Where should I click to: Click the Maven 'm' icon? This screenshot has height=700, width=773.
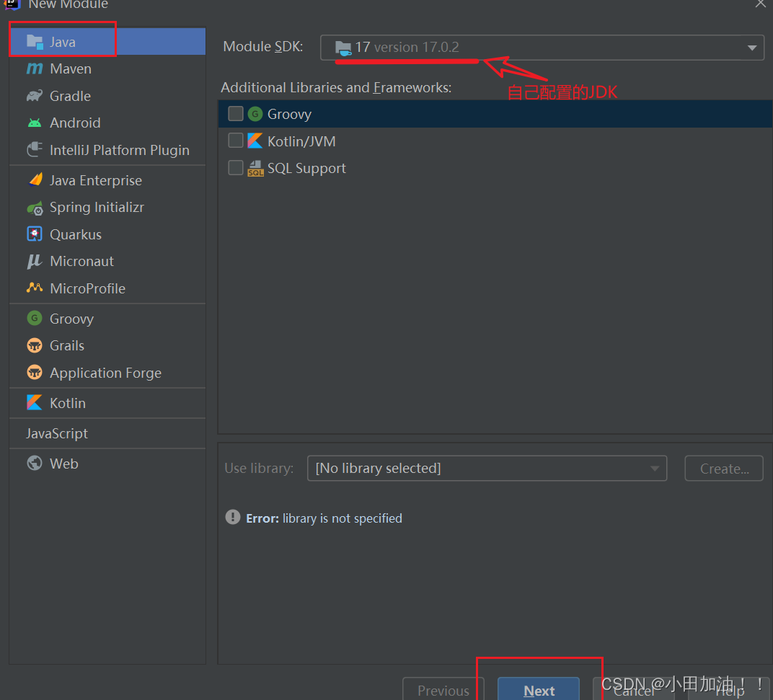click(x=35, y=68)
